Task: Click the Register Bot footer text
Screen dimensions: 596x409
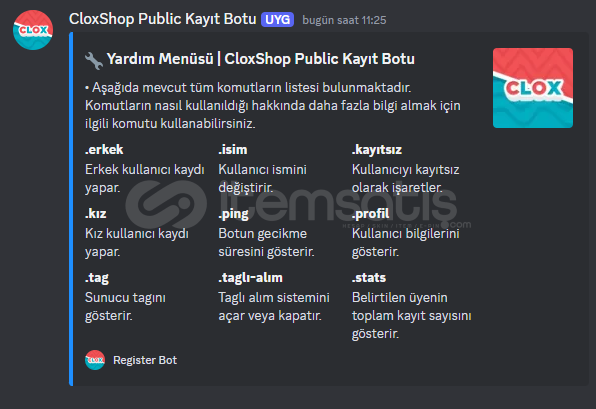Action: [x=145, y=360]
